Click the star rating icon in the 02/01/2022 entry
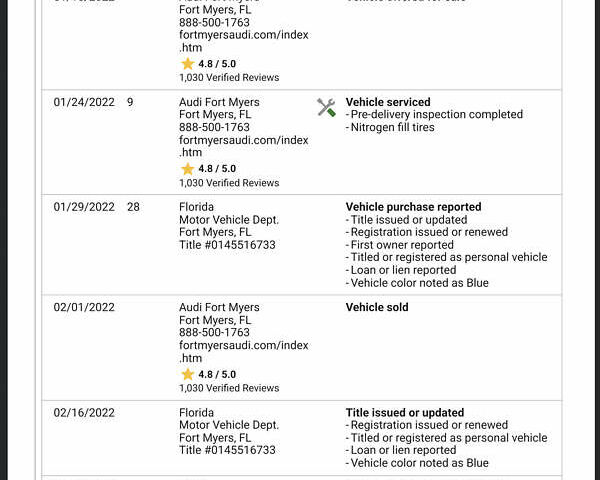Screen dimensions: 600x480 click(187, 374)
